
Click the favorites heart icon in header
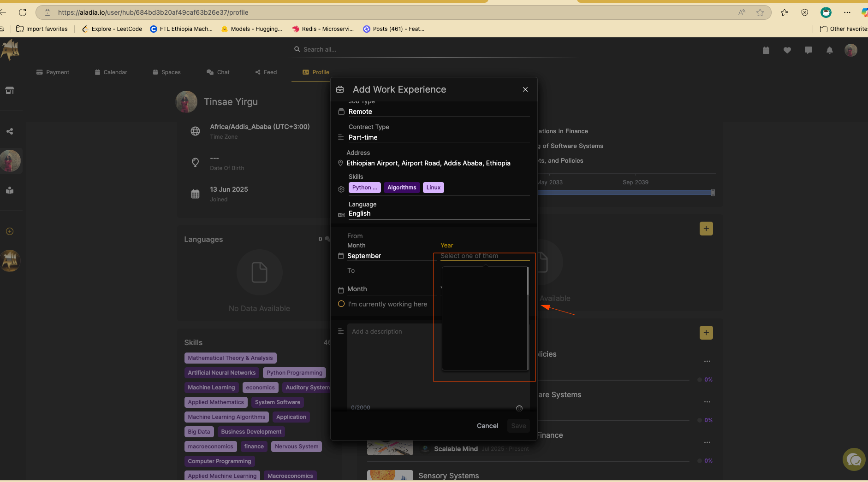787,50
